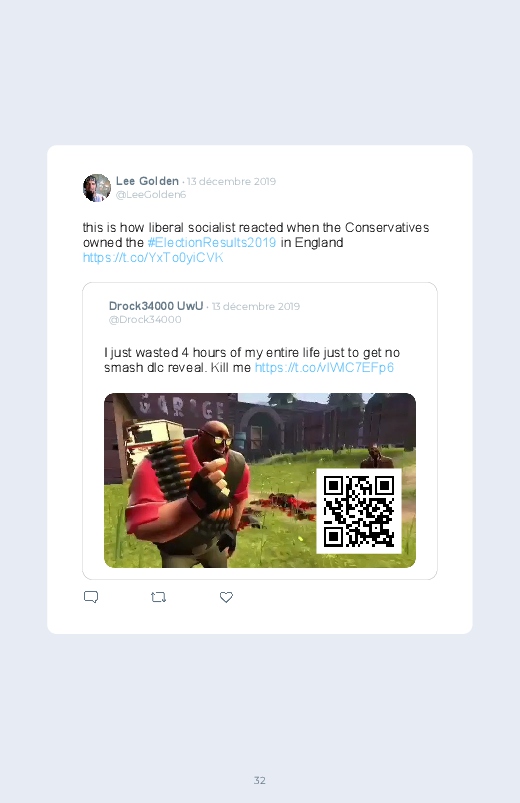Click page number 32 at the bottom
The width and height of the screenshot is (520, 803).
260,780
